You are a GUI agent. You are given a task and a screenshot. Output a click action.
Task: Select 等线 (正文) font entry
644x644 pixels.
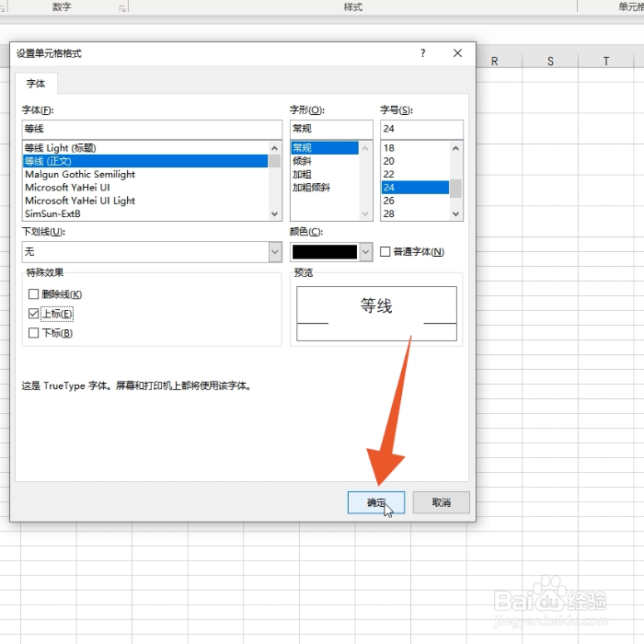(x=145, y=161)
